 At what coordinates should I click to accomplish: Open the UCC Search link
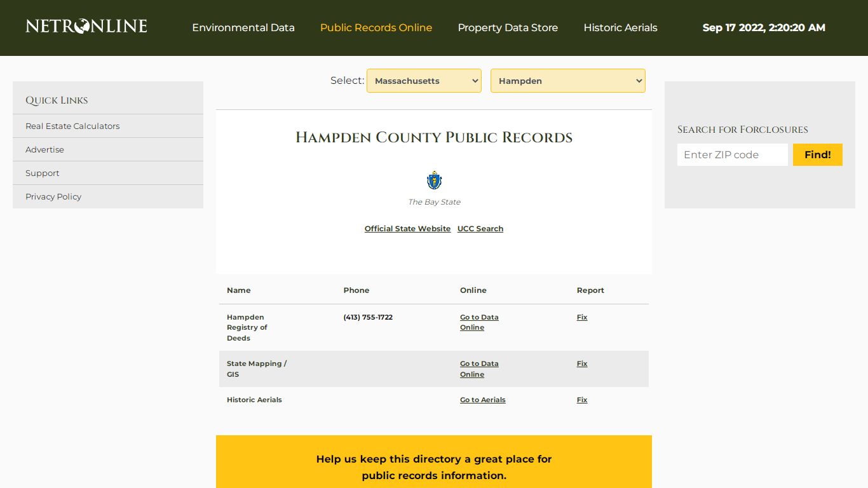tap(480, 229)
